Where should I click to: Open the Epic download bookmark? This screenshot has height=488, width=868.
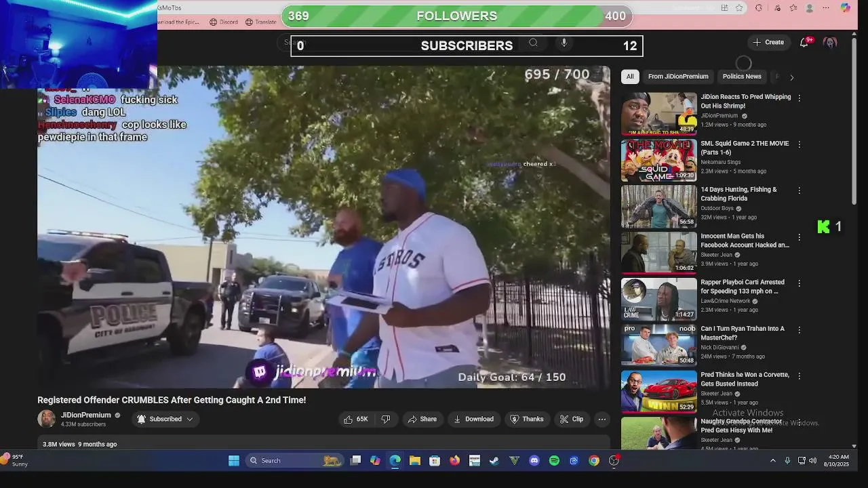tap(178, 22)
